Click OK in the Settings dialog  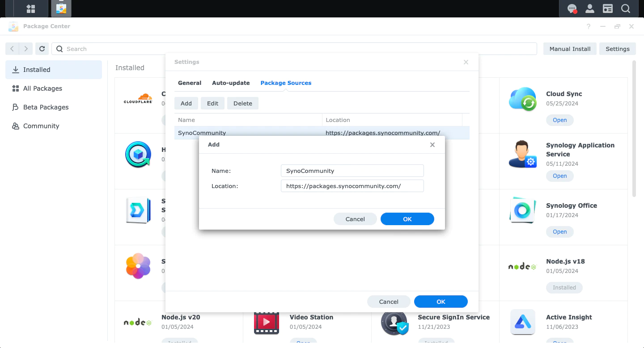441,302
